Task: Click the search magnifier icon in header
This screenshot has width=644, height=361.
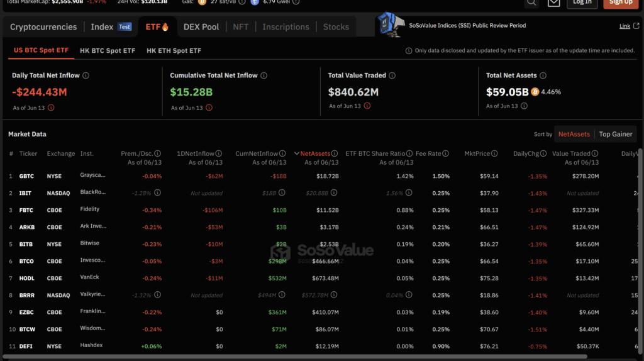Action: [x=531, y=3]
